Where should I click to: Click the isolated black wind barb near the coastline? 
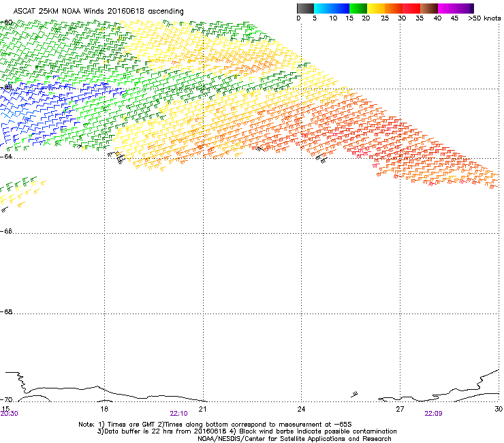click(x=354, y=394)
